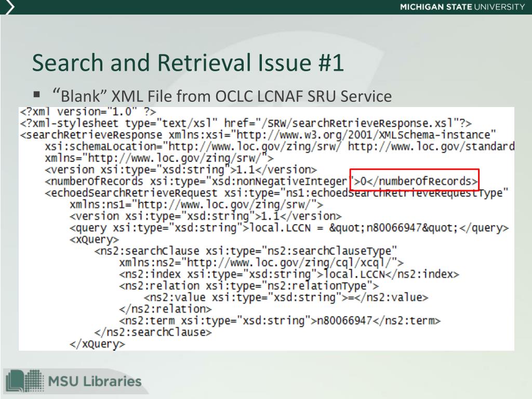The height and width of the screenshot is (399, 532).
Task: Select the opening <ns2:searchClause> tag line
Action: tap(246, 251)
